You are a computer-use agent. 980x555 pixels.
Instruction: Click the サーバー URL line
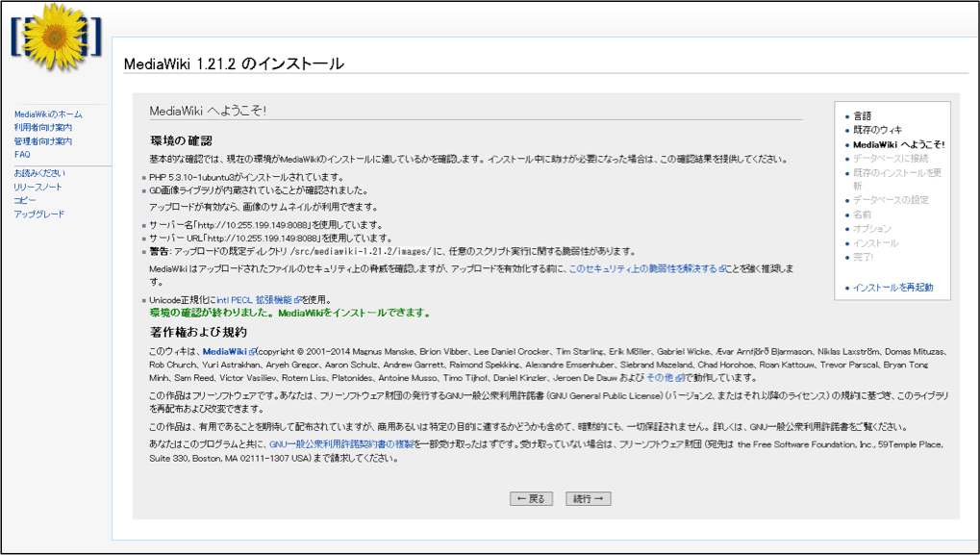(270, 239)
